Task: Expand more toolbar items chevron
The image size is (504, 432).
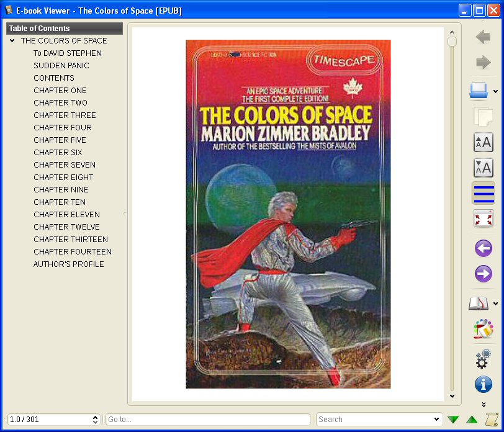Action: [484, 404]
